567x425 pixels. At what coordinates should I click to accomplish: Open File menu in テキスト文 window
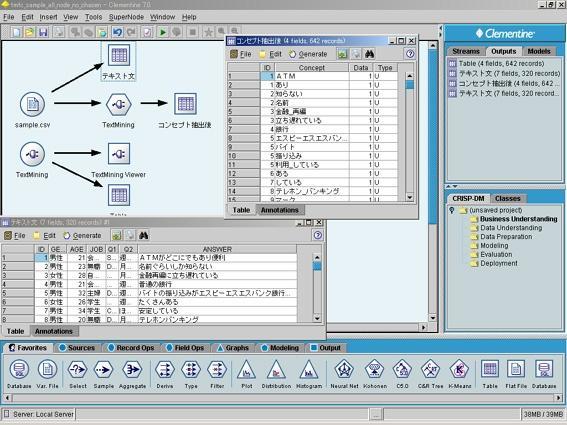coord(15,236)
